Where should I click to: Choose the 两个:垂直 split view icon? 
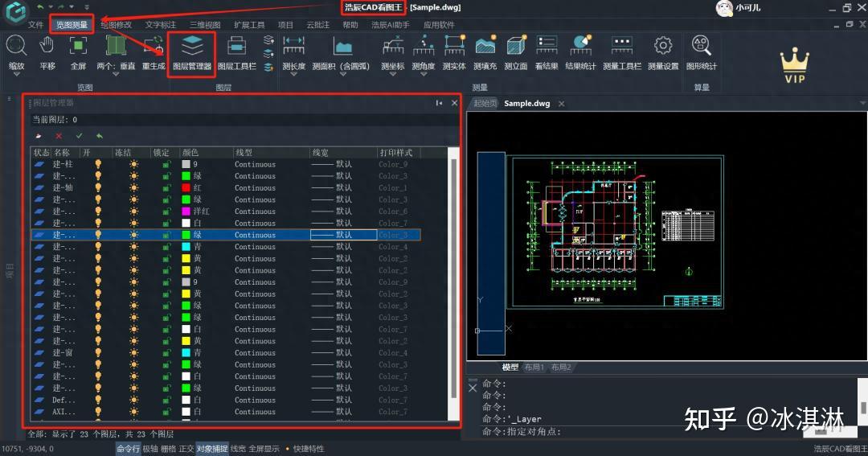coord(116,45)
